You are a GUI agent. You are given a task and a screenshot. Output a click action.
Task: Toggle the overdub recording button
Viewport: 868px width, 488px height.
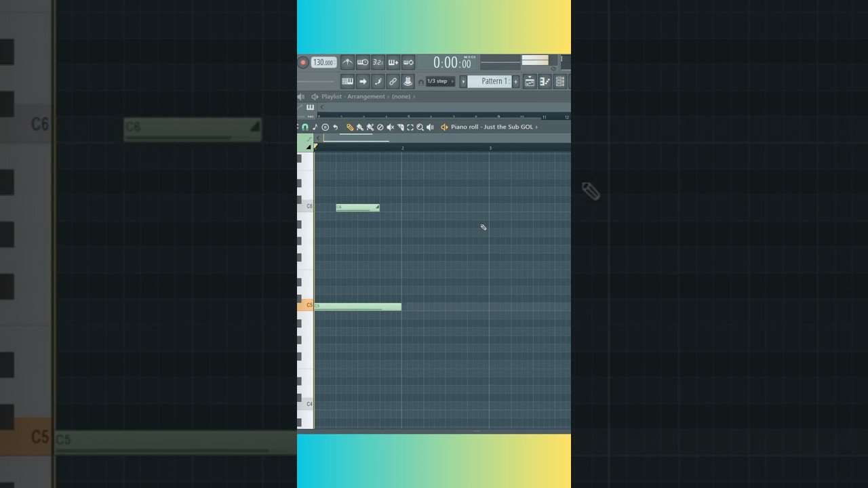coord(393,62)
